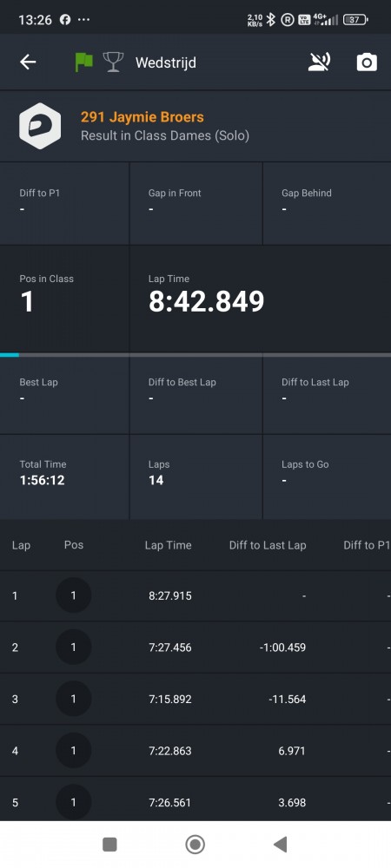
Task: Tap the trophy icon next to Wedstrijd
Action: [113, 62]
